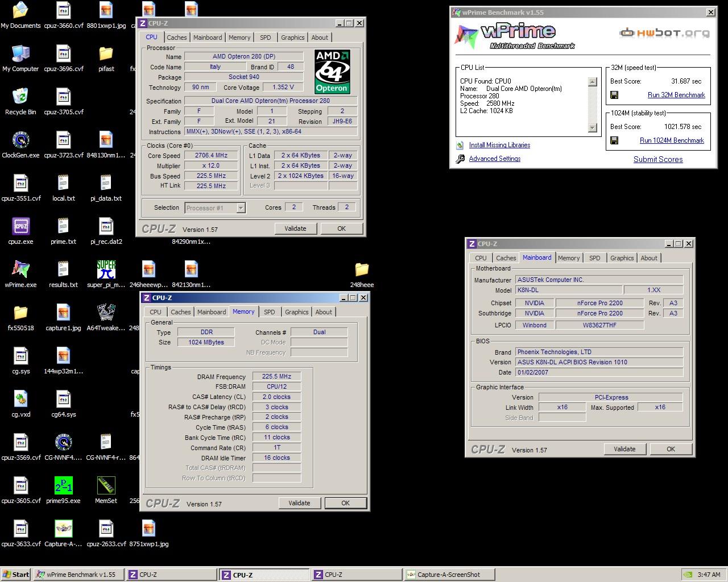Click the AMD 64 Opteron logo
Viewport: 728px width, 582px height.
[x=332, y=72]
